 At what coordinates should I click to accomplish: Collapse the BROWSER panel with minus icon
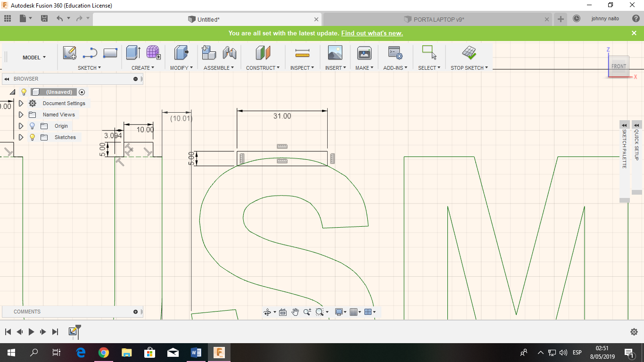pyautogui.click(x=135, y=79)
